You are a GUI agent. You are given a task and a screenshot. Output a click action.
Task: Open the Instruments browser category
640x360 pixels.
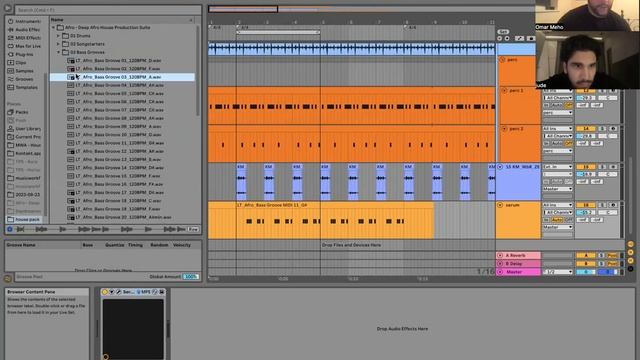click(24, 21)
